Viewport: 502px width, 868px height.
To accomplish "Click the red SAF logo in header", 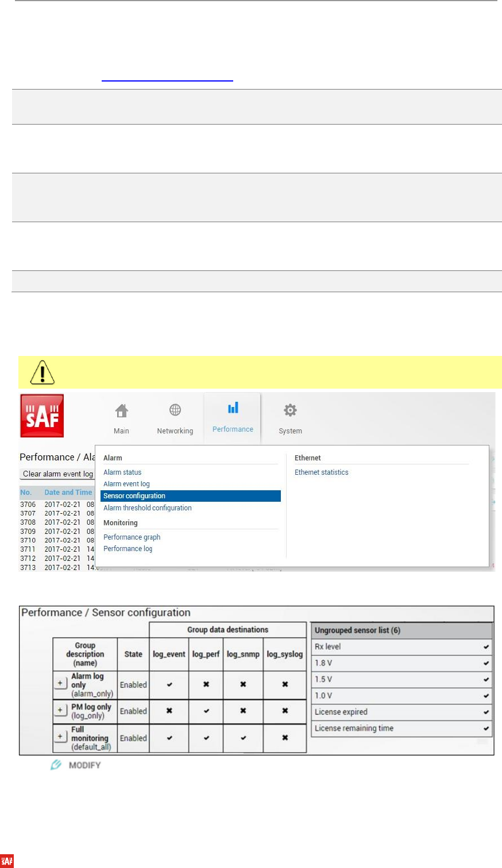I will click(x=42, y=416).
